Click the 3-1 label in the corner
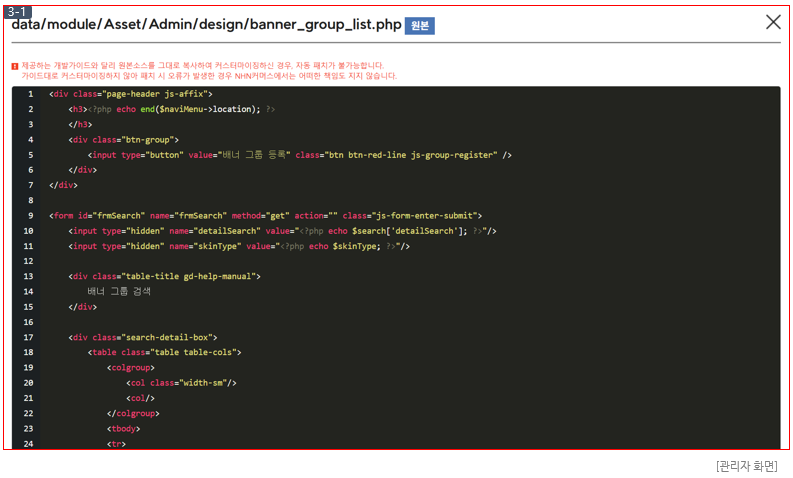This screenshot has width=793, height=478. pyautogui.click(x=17, y=11)
